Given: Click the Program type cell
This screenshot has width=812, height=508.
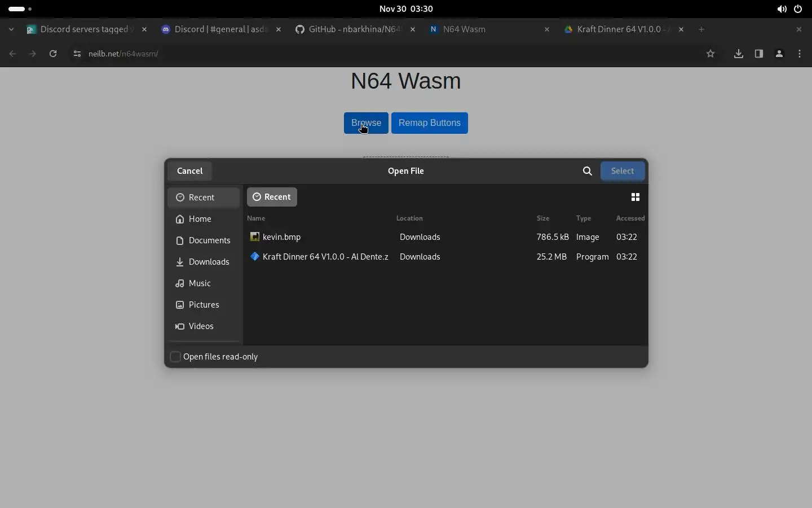Looking at the screenshot, I should (x=593, y=257).
